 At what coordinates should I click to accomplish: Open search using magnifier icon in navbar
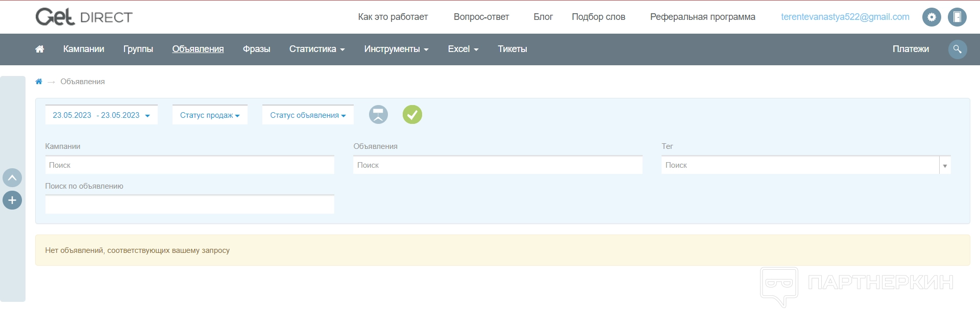[x=958, y=49]
